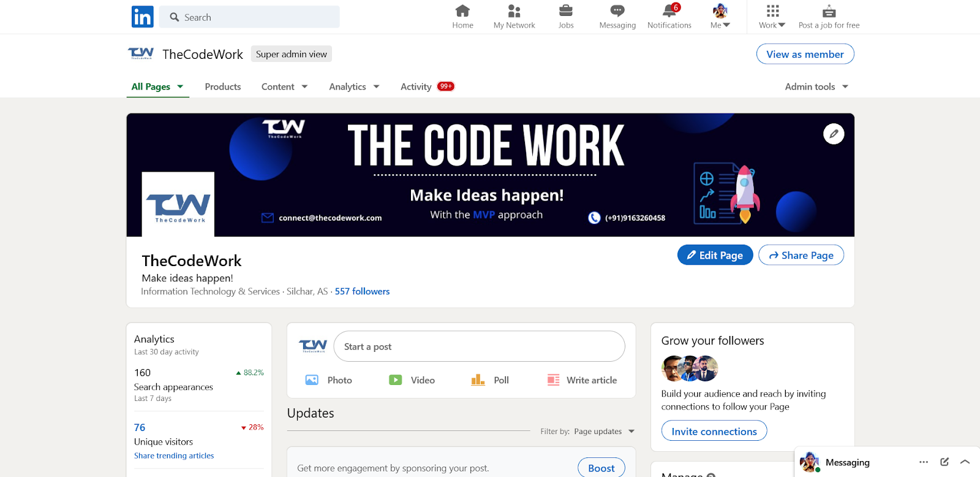Viewport: 980px width, 477px height.
Task: Open Messaging overlay three-dots options
Action: tap(924, 462)
